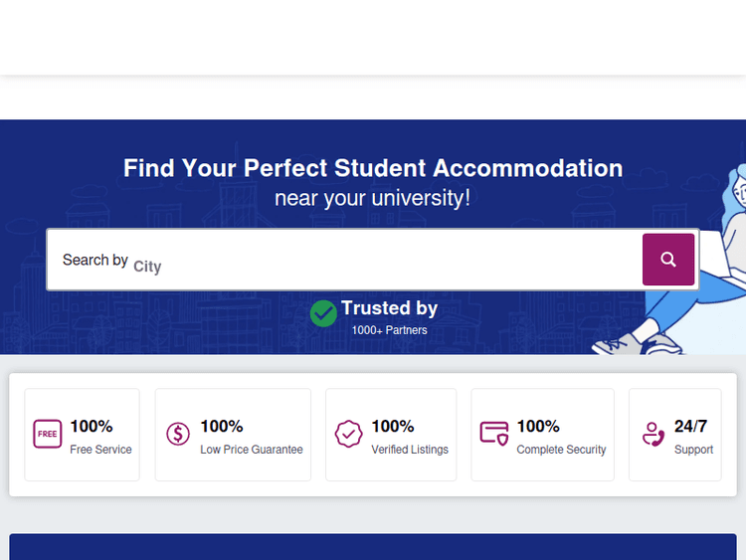
Task: Click the 24/7 support phone icon
Action: click(653, 435)
